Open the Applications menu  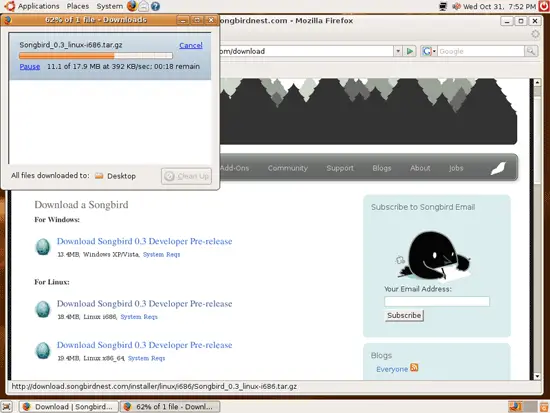pyautogui.click(x=39, y=6)
